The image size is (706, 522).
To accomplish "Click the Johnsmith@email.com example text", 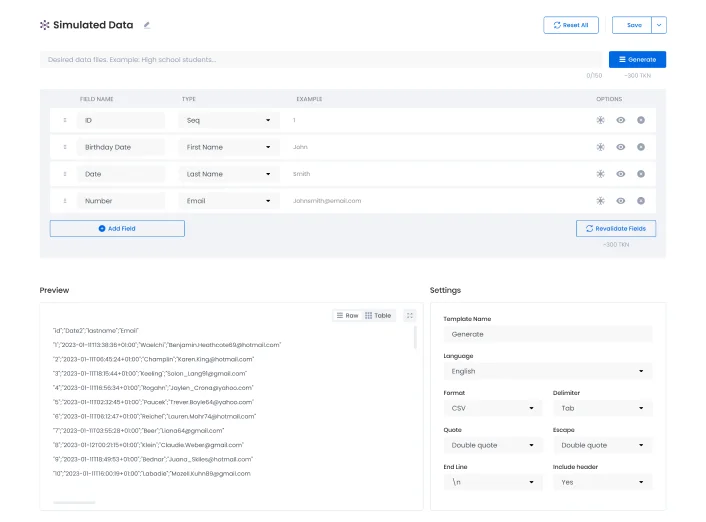I will tap(327, 201).
